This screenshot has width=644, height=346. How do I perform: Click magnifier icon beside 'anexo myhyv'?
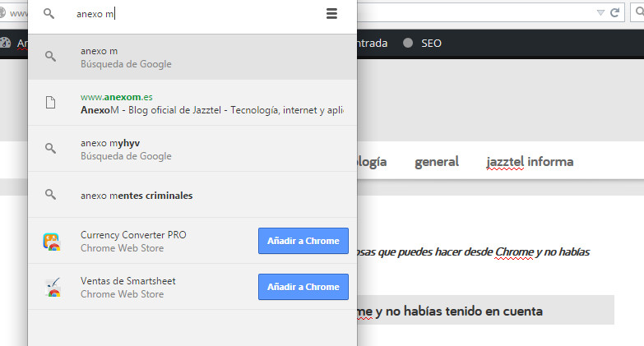(50, 148)
